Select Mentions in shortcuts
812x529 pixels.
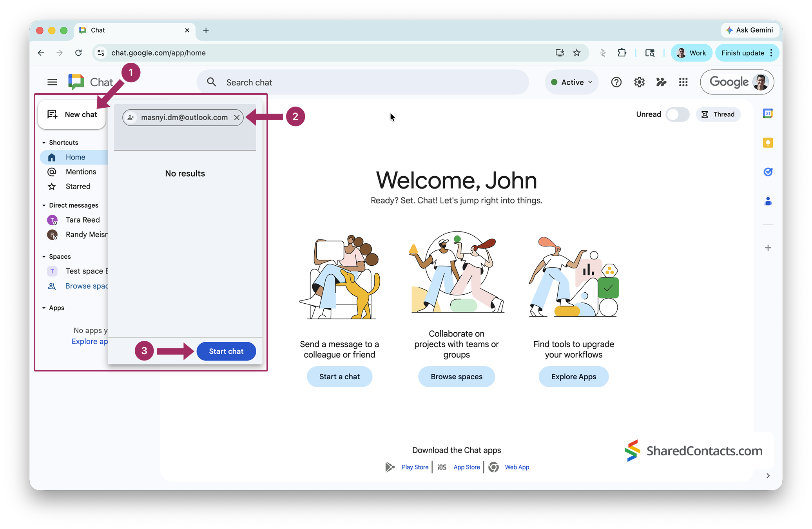pos(74,172)
